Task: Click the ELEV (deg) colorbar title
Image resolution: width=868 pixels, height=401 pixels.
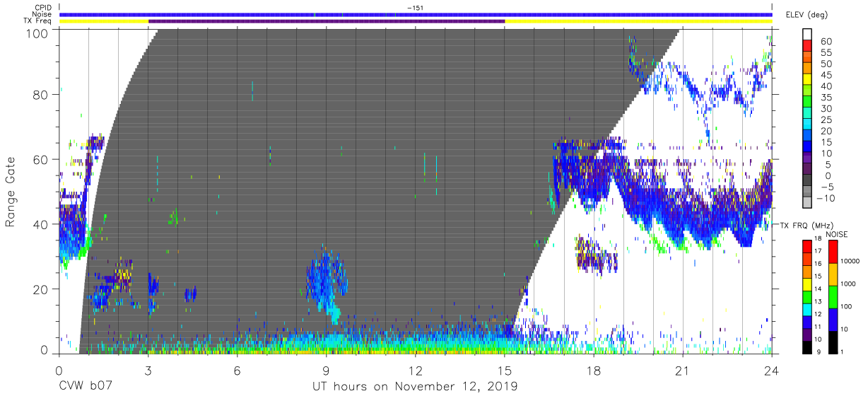Action: coord(807,14)
